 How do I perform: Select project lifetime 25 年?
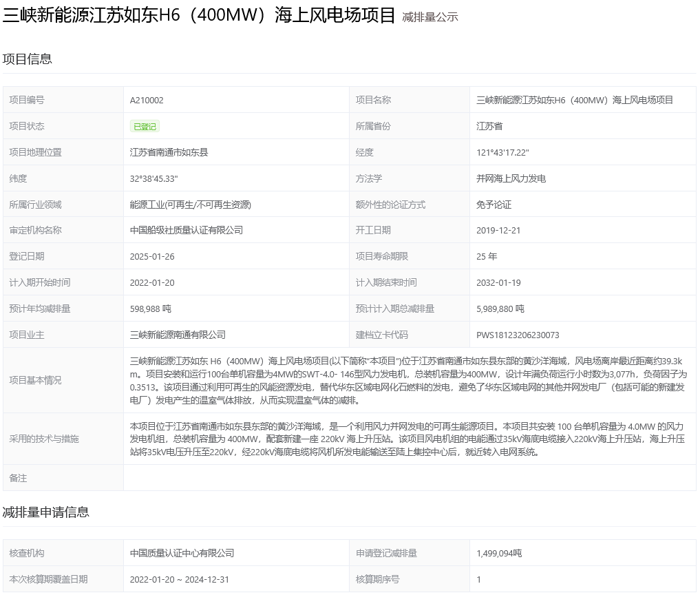click(x=487, y=256)
